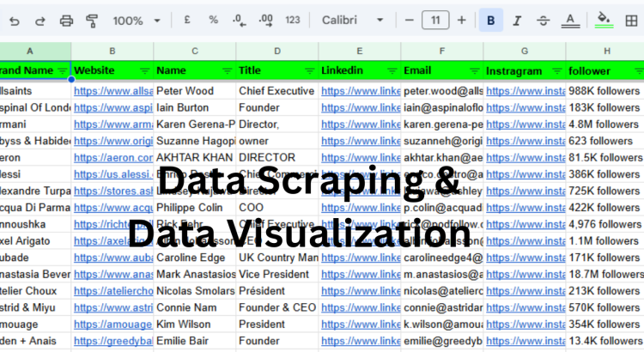
Task: Select column C header
Action: click(x=195, y=51)
